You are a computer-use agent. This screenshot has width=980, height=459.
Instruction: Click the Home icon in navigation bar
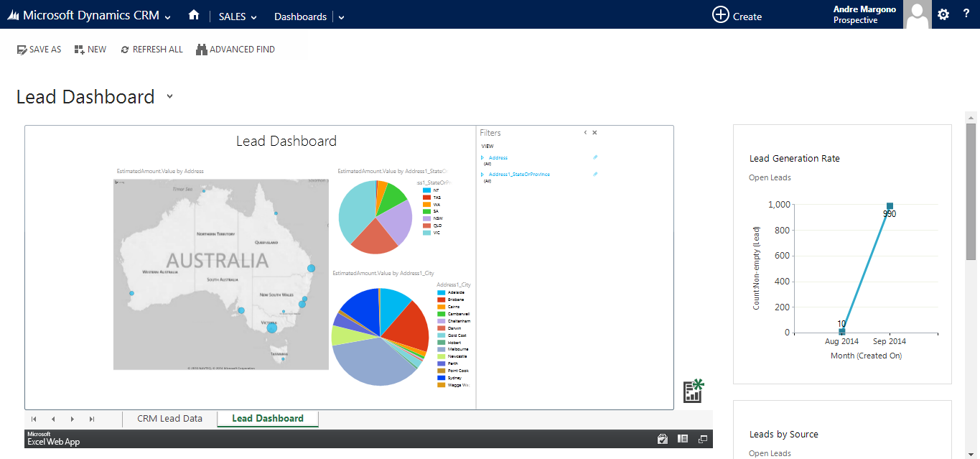pyautogui.click(x=193, y=15)
